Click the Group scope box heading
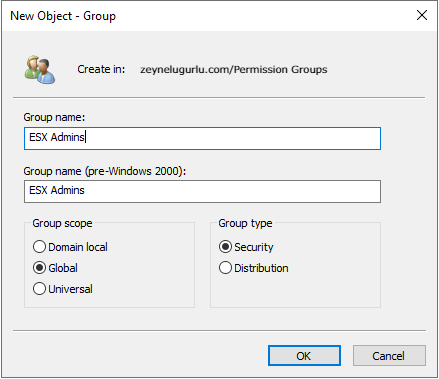The height and width of the screenshot is (379, 439). point(62,223)
